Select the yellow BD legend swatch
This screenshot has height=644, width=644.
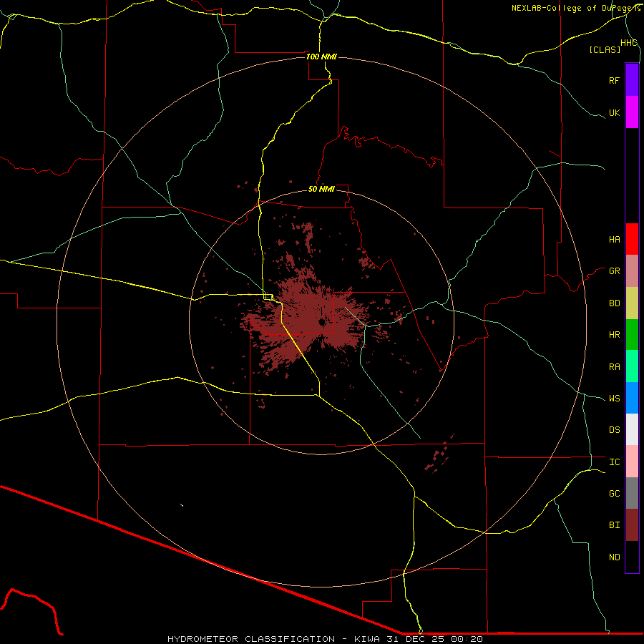[632, 303]
